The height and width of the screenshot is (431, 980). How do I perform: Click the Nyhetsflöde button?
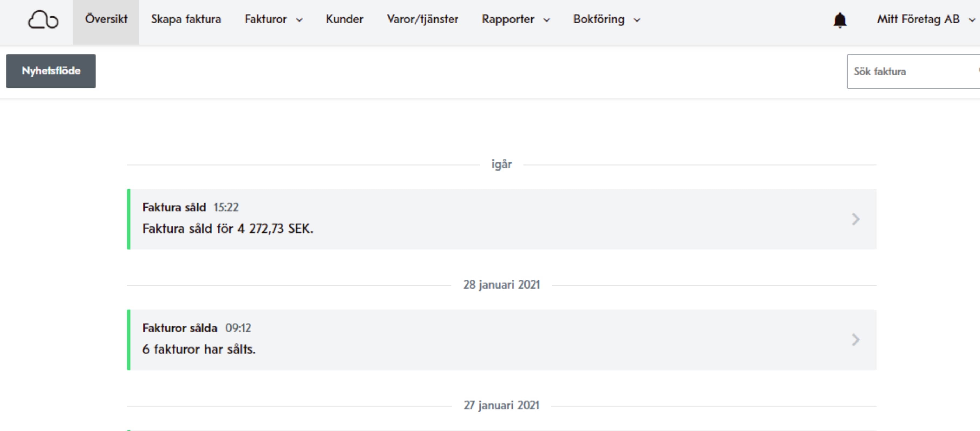(x=51, y=71)
